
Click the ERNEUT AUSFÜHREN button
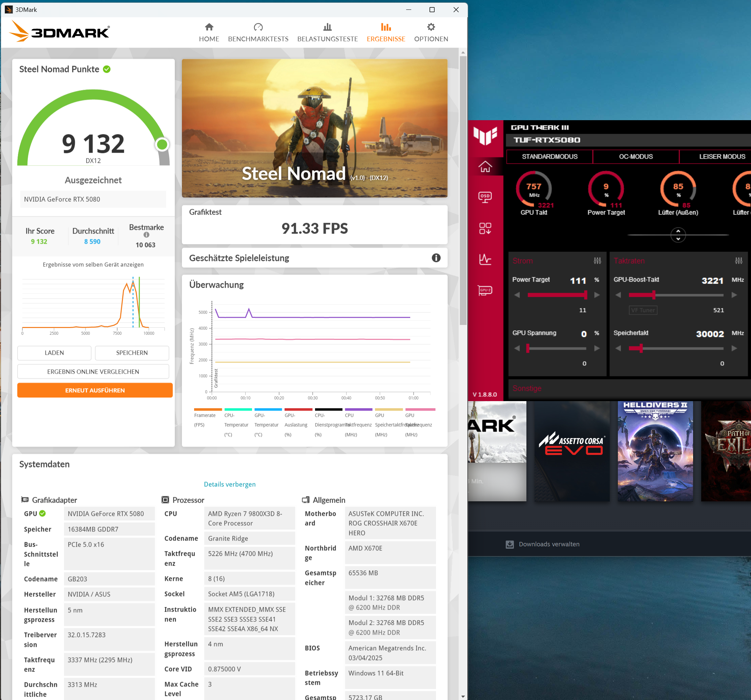[x=95, y=390]
